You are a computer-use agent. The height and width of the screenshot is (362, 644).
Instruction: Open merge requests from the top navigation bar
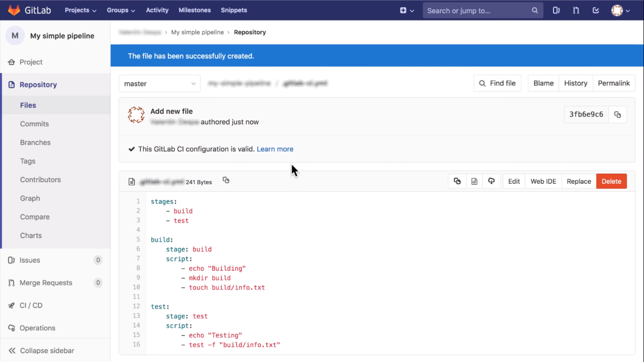point(576,10)
